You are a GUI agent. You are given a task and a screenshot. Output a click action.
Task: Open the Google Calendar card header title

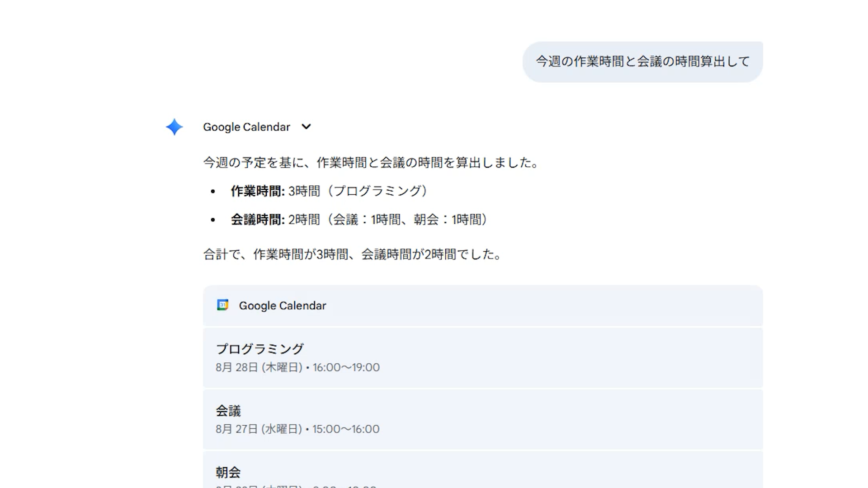pos(283,305)
